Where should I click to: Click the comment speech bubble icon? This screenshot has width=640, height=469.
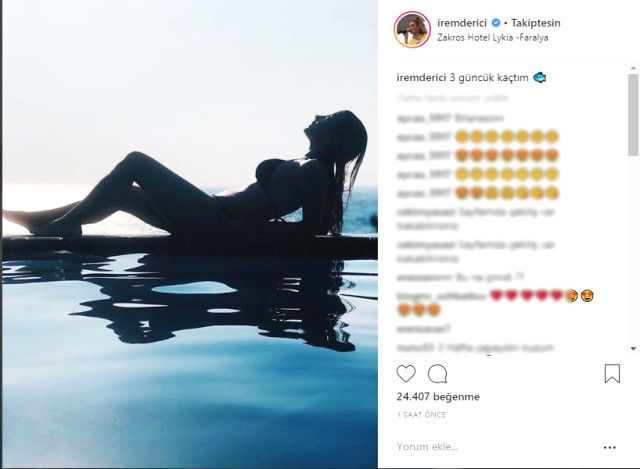pyautogui.click(x=437, y=374)
